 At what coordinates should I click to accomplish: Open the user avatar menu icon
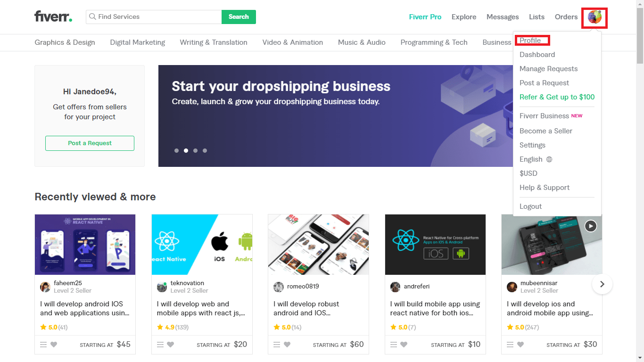point(594,17)
